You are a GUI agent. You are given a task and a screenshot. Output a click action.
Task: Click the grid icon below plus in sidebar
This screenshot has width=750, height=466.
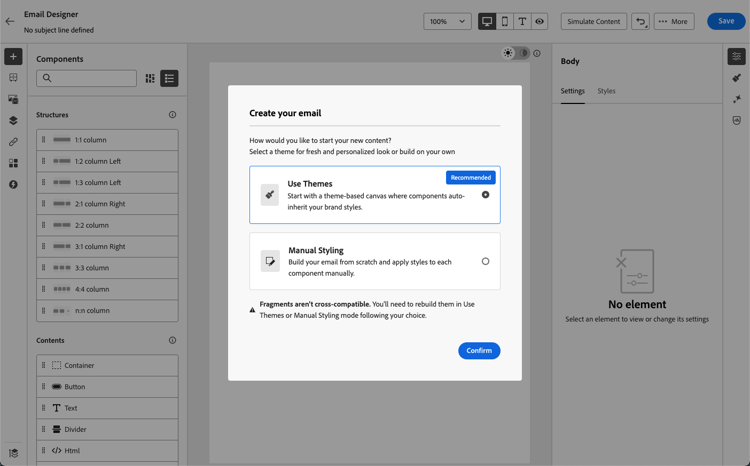(x=13, y=78)
